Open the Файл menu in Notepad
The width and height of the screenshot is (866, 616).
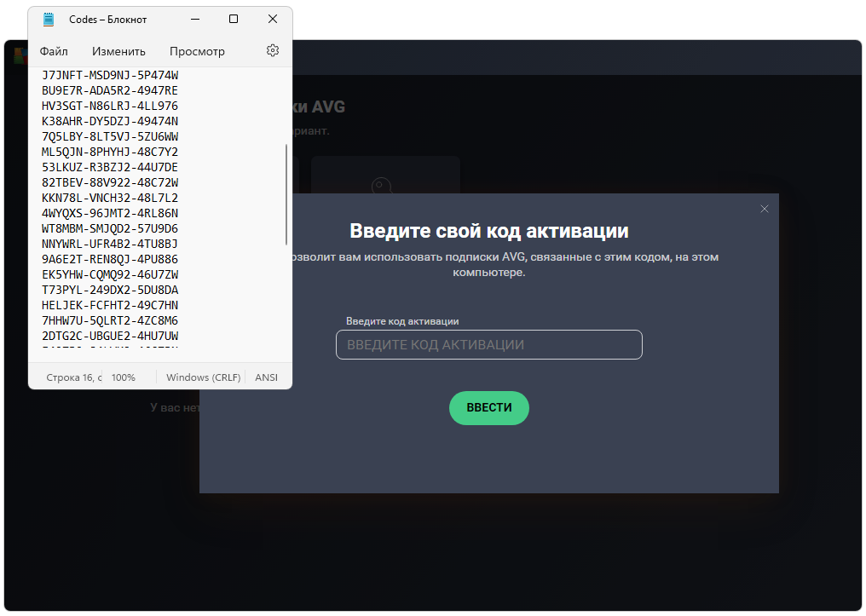[54, 51]
